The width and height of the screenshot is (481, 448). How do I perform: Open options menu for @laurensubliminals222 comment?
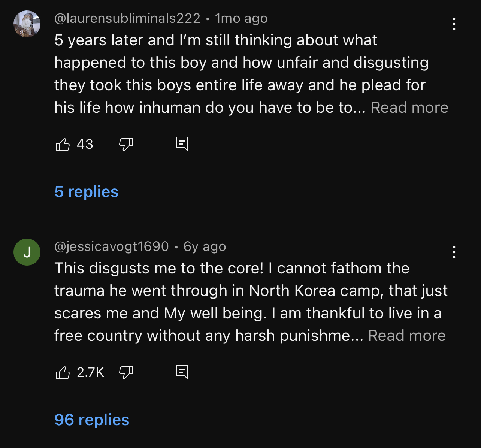[454, 24]
